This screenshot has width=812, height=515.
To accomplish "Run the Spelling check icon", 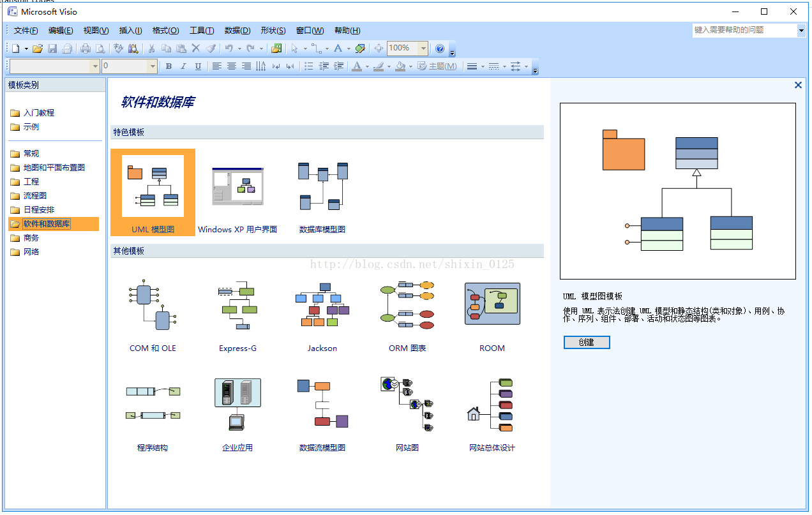I will [119, 49].
